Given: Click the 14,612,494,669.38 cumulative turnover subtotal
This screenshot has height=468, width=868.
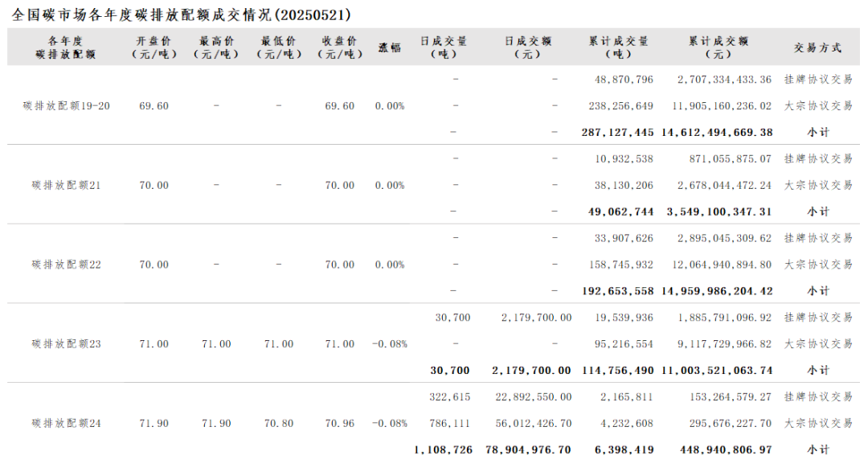Looking at the screenshot, I should (718, 133).
